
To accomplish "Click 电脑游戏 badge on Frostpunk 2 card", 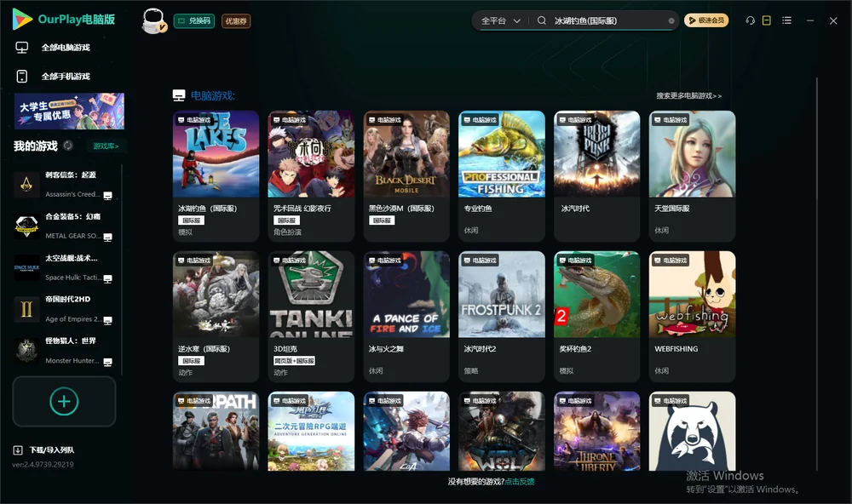I will click(479, 261).
